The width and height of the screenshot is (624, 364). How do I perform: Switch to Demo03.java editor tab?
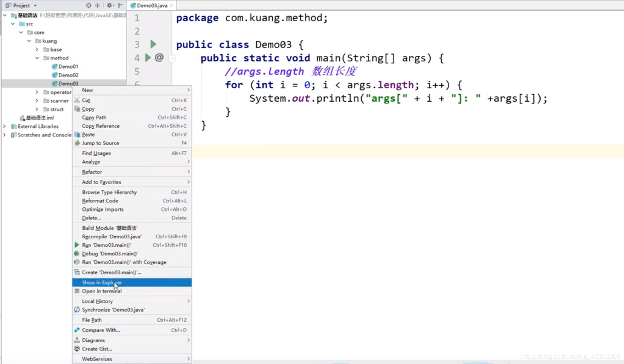tap(152, 5)
